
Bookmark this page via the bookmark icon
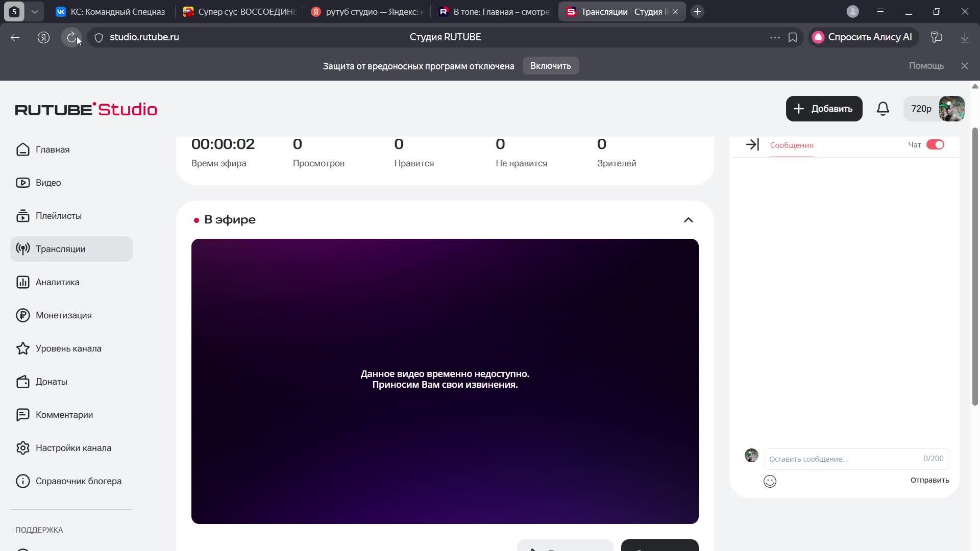792,37
